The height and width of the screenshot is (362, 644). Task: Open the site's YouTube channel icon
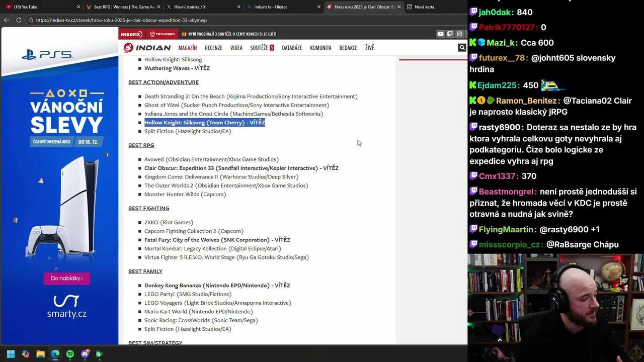(x=440, y=34)
